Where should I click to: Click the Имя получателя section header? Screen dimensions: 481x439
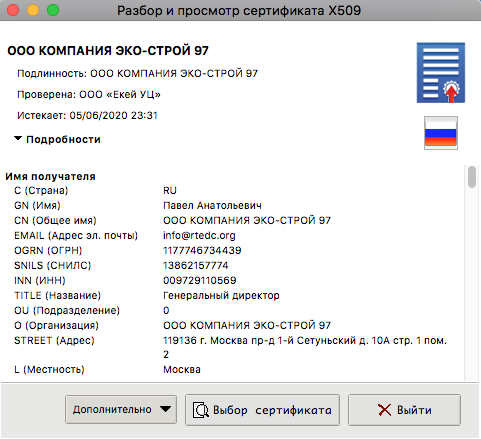click(50, 176)
